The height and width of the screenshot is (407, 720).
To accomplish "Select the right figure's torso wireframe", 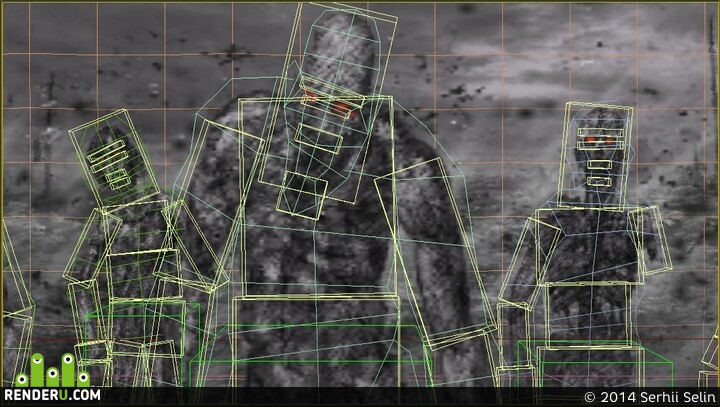I will click(589, 247).
